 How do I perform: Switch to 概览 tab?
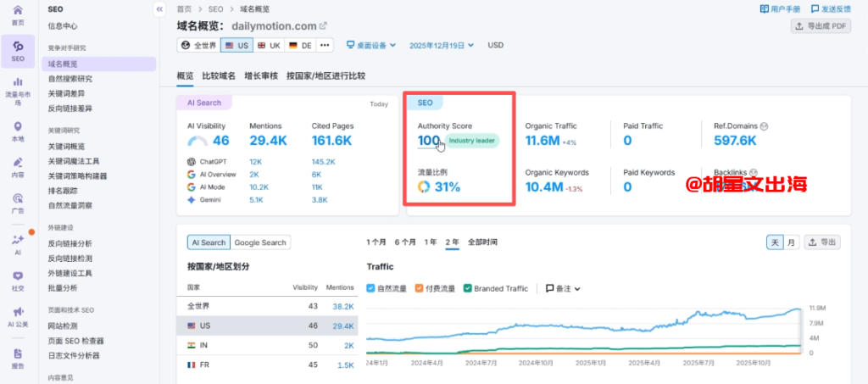pyautogui.click(x=185, y=76)
